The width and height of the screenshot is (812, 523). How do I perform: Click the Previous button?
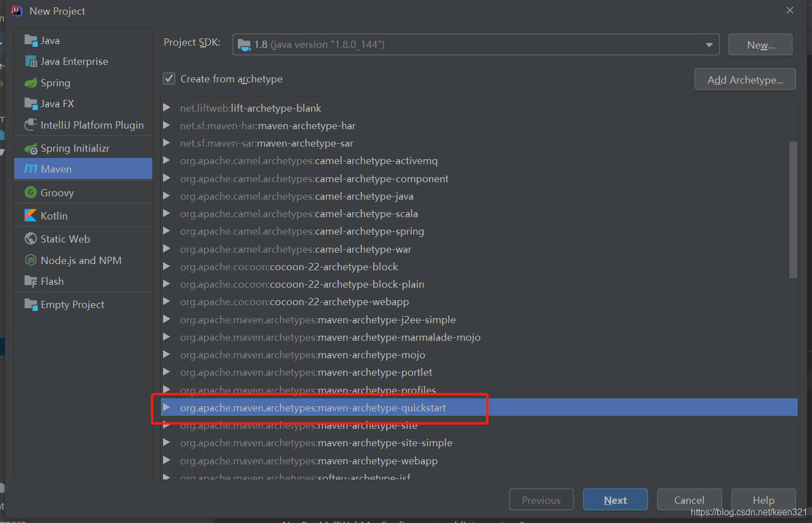point(541,500)
